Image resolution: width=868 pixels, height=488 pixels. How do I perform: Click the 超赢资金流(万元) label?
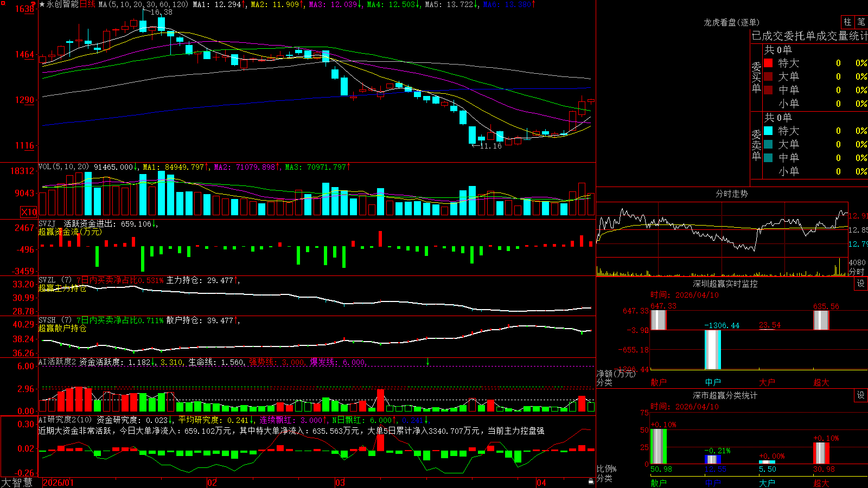[x=70, y=232]
